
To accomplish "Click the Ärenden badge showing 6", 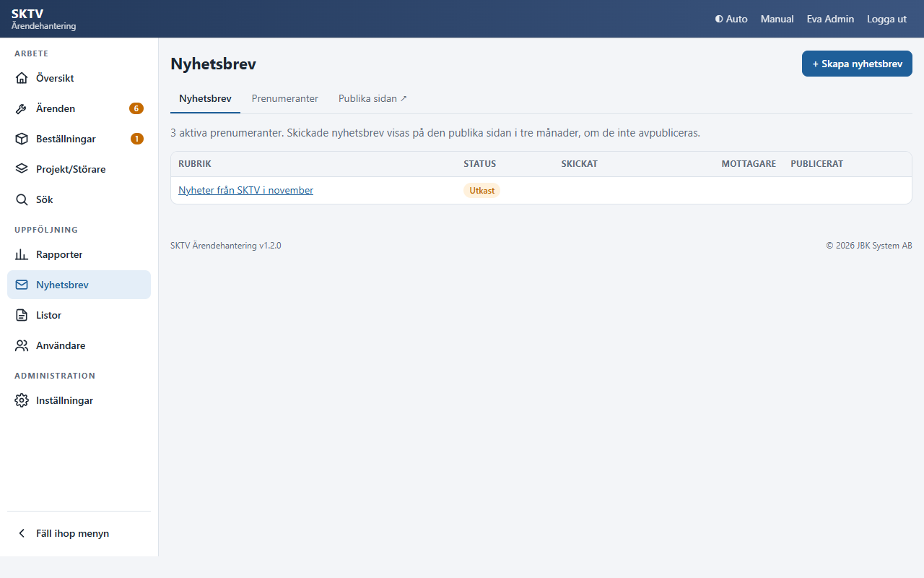I will (136, 108).
